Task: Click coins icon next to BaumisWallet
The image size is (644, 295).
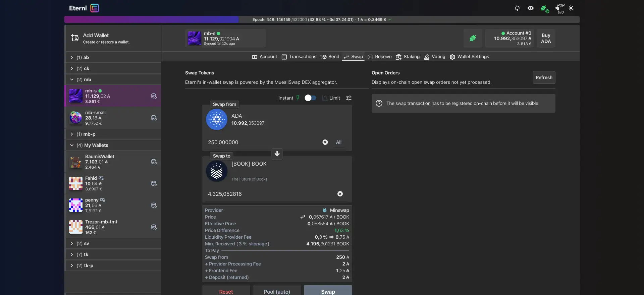Action: tap(154, 162)
